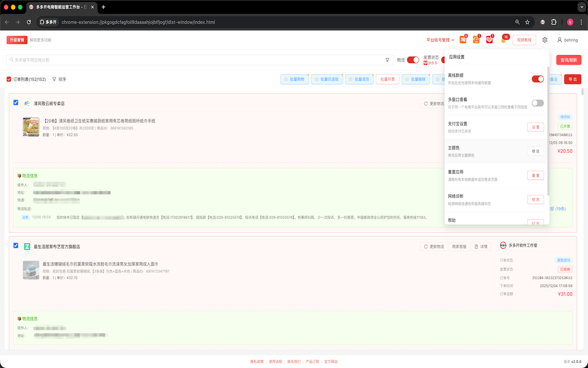Image resolution: width=588 pixels, height=368 pixels.
Task: Open the 视频教程 video tutorial button
Action: [x=524, y=40]
